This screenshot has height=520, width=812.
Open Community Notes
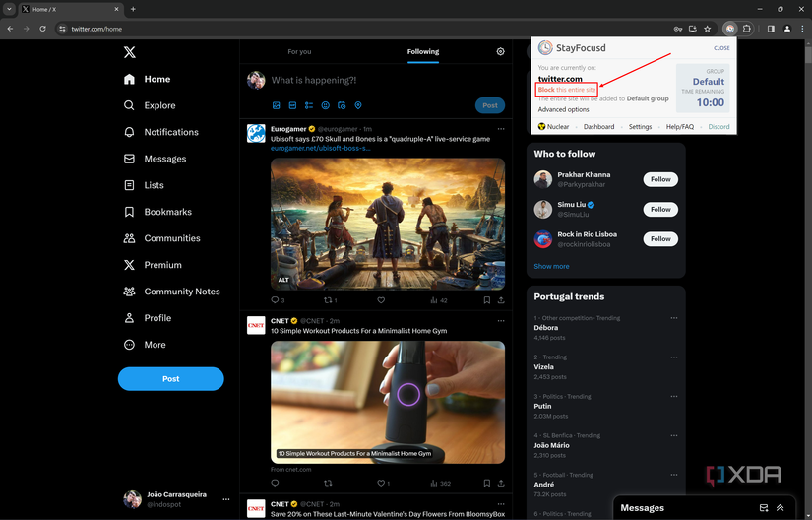pos(172,292)
